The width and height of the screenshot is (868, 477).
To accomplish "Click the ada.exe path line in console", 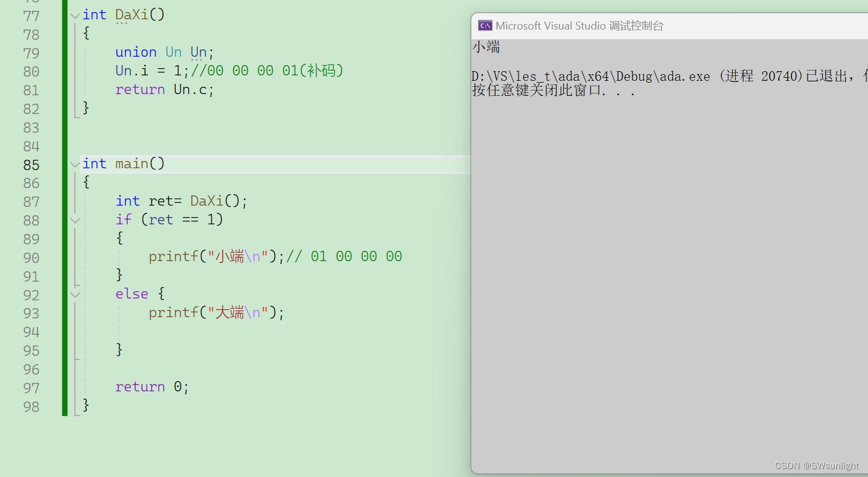I will (x=669, y=77).
